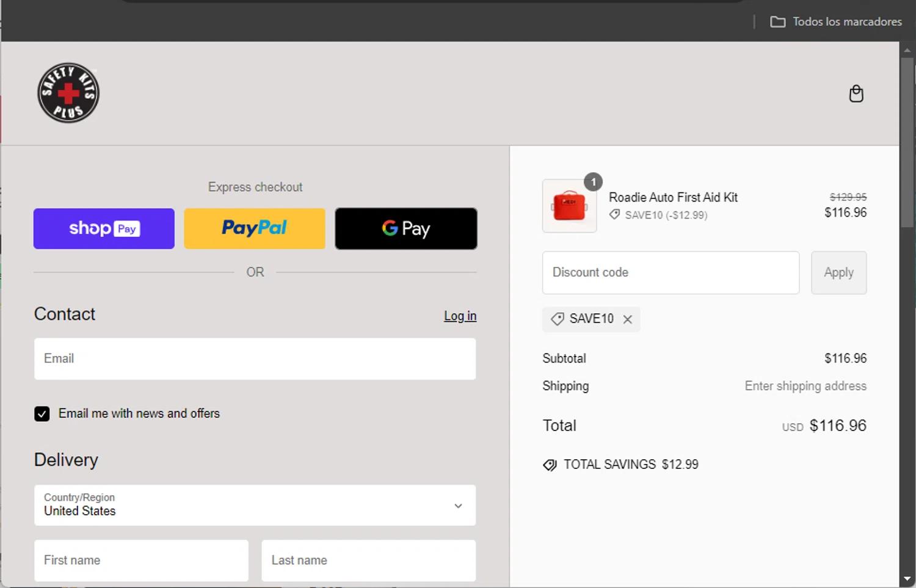Click the item quantity badge on product
The height and width of the screenshot is (588, 916).
(x=593, y=182)
